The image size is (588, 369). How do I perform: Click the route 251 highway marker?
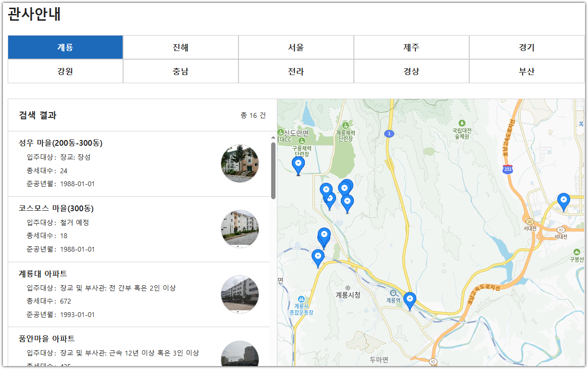(x=508, y=169)
